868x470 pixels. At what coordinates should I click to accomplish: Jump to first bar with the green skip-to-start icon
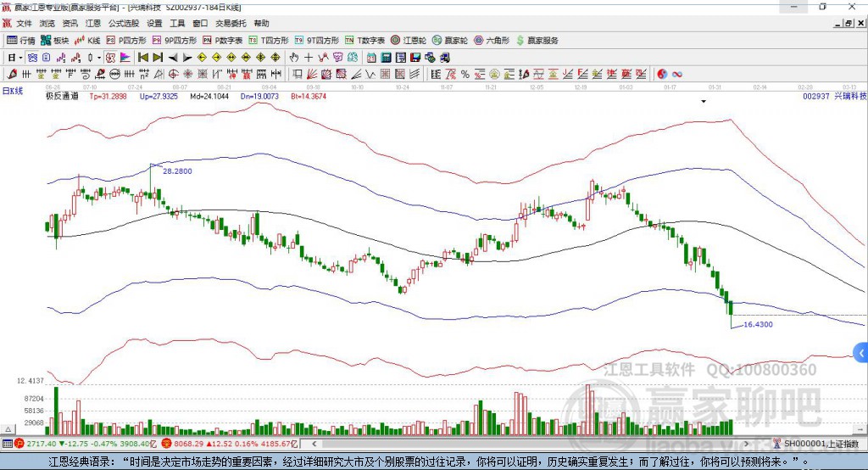142,58
